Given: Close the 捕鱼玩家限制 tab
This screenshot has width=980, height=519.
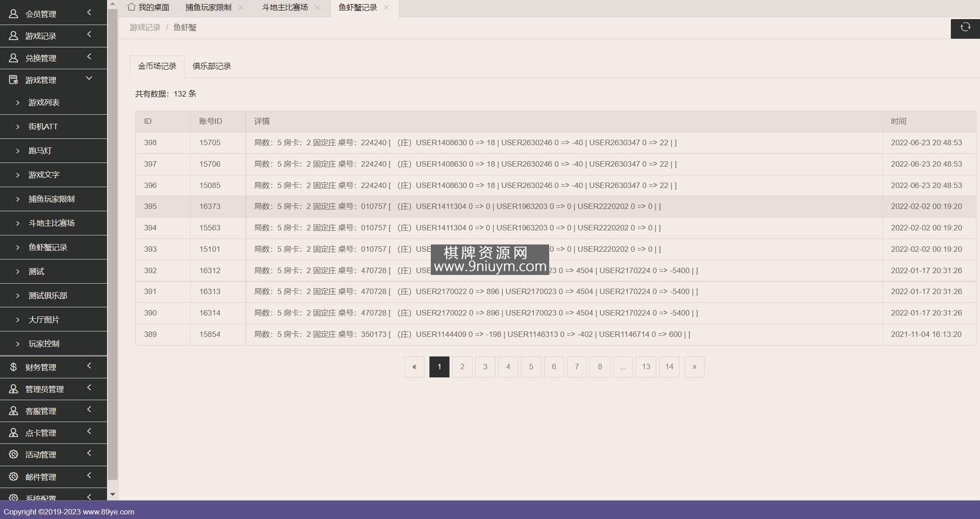Looking at the screenshot, I should pos(241,7).
